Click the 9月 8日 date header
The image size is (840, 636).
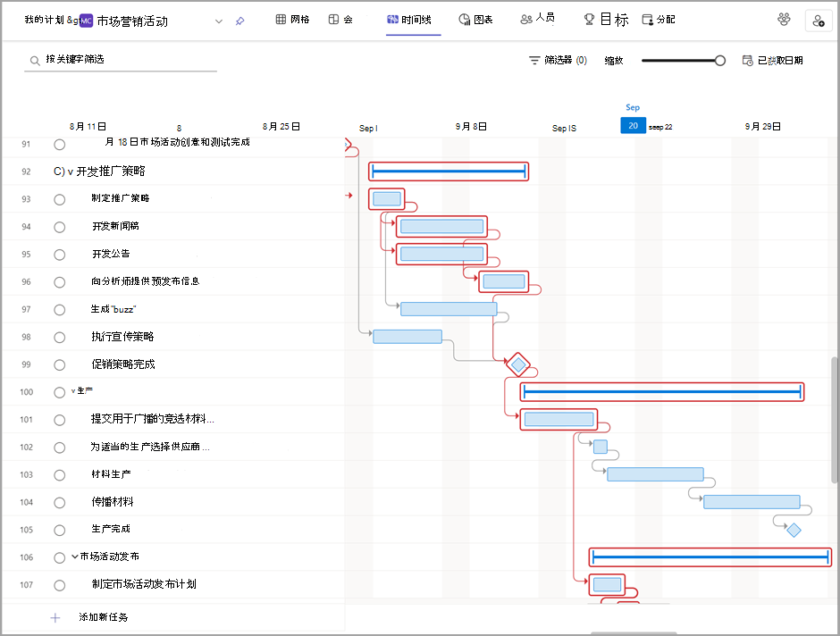(x=471, y=126)
